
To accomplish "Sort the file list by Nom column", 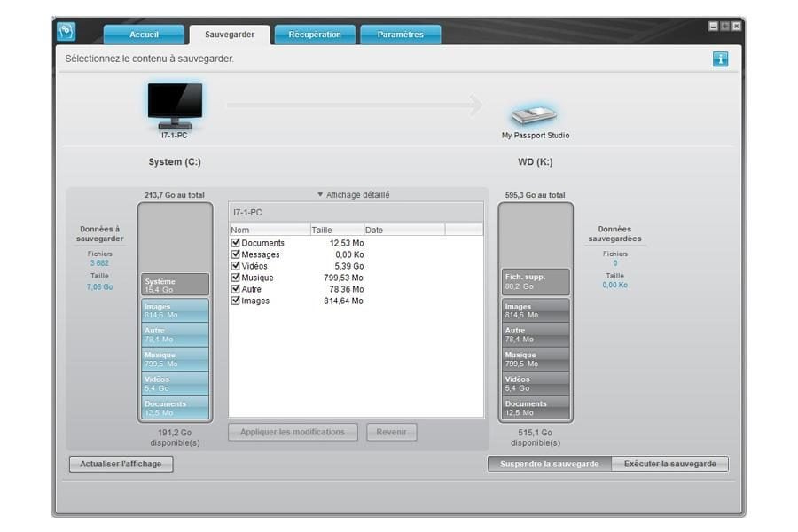I will (x=268, y=230).
